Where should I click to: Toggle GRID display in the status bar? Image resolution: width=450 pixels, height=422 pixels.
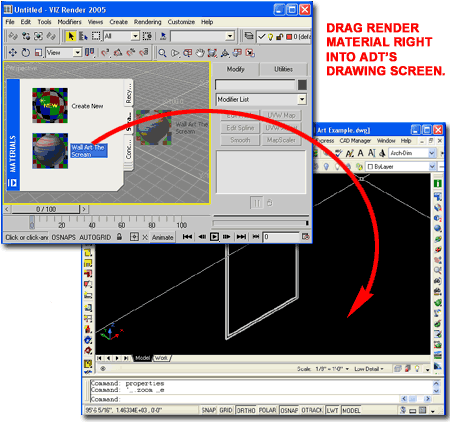point(226,410)
